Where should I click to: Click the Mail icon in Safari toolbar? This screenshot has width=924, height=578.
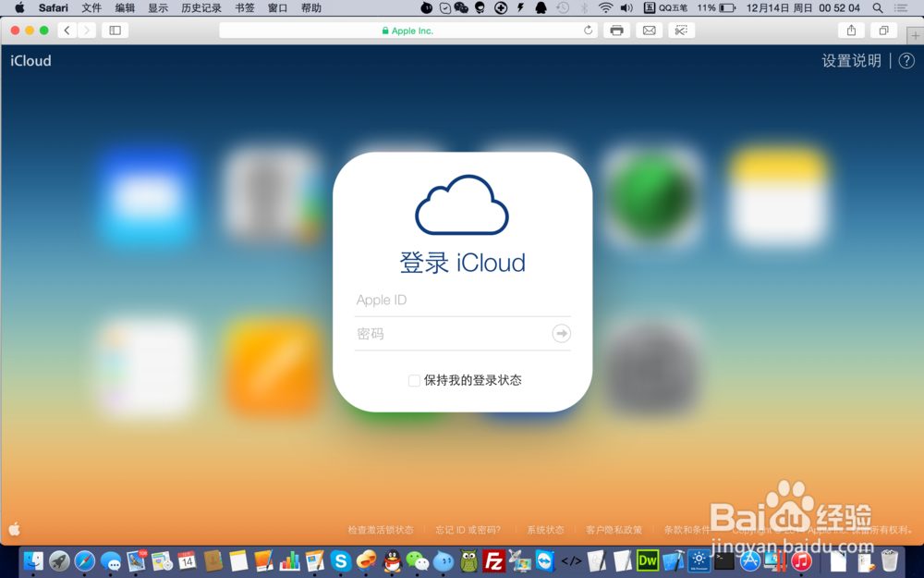point(649,30)
